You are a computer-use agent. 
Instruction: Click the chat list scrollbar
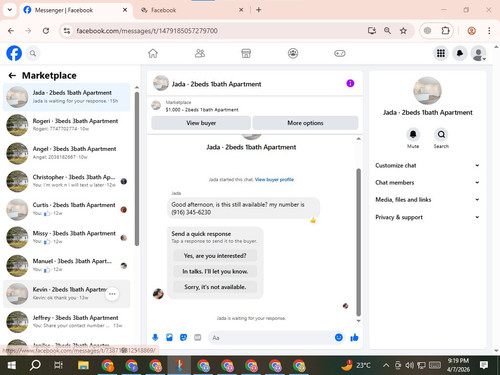tap(137, 169)
